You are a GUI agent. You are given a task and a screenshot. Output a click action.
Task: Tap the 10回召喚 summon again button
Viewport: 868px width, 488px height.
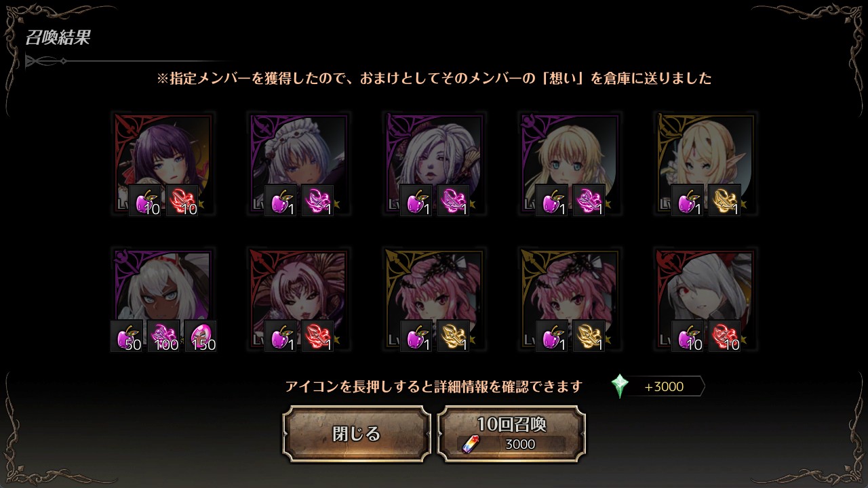point(511,434)
